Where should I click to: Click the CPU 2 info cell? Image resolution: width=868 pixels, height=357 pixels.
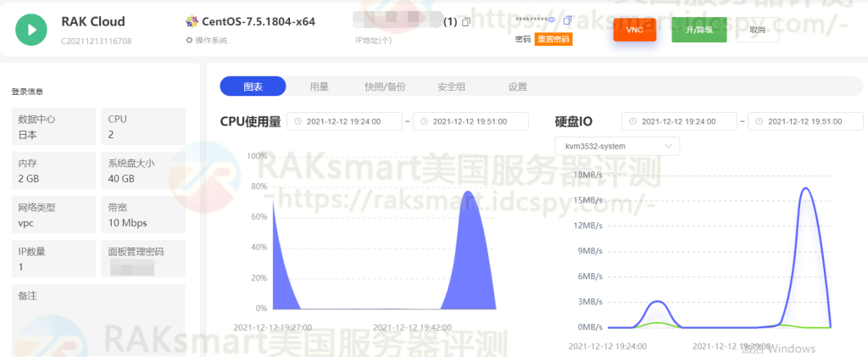coord(143,126)
